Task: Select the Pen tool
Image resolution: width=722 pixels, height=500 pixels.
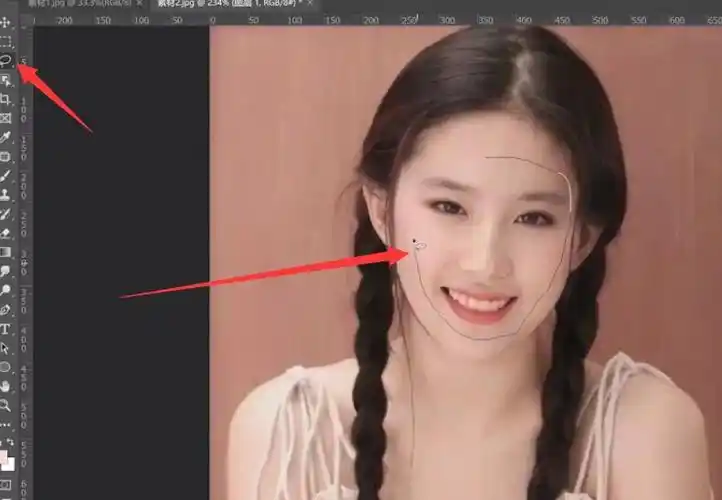Action: [6, 309]
